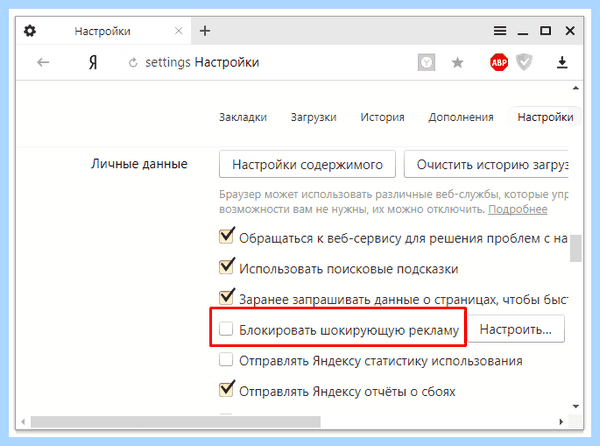
Task: Click the vertical scrollbar down arrow
Action: point(576,407)
